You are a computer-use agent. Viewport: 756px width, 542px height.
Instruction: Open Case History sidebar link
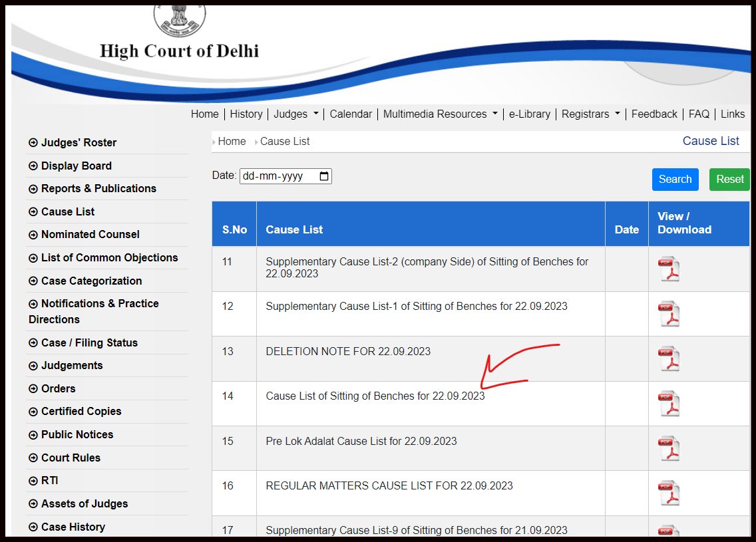pyautogui.click(x=73, y=527)
